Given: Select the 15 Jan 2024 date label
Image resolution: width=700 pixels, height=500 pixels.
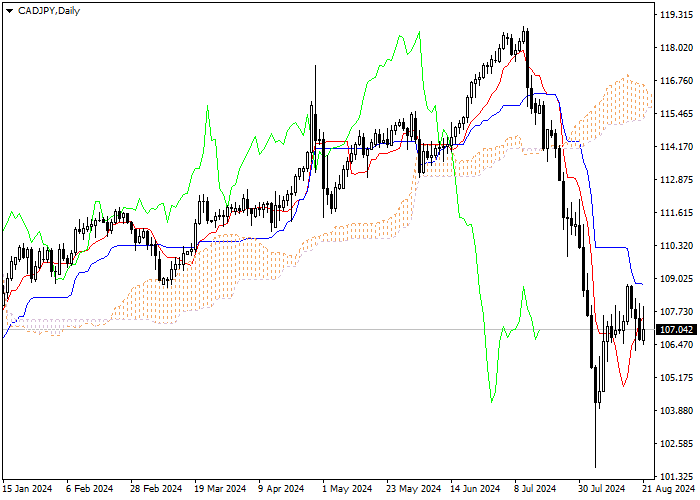Looking at the screenshot, I should [27, 489].
